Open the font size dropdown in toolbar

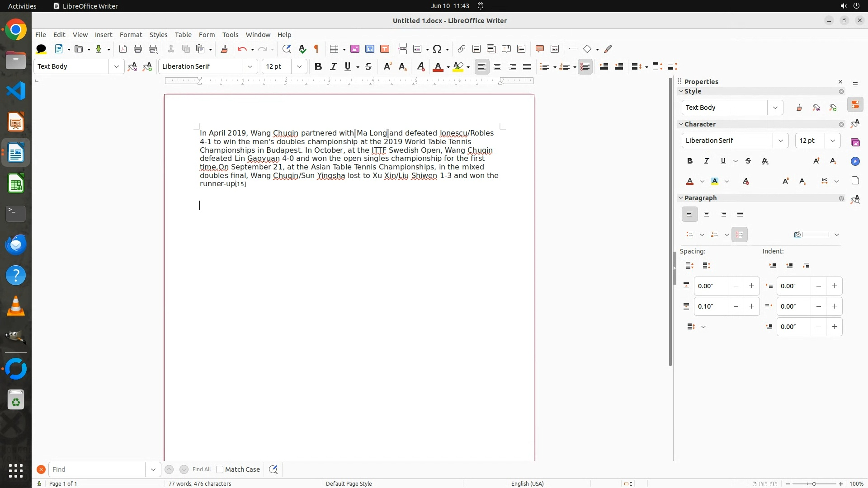299,66
